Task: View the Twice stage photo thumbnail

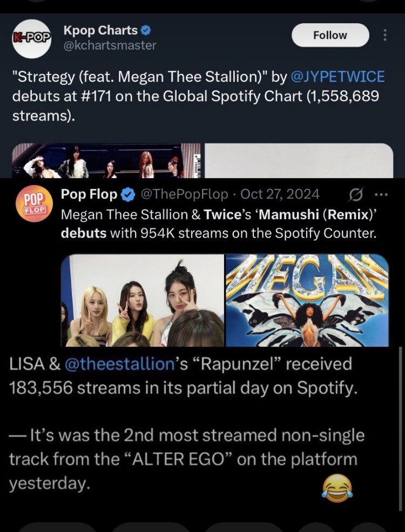Action: (106, 160)
